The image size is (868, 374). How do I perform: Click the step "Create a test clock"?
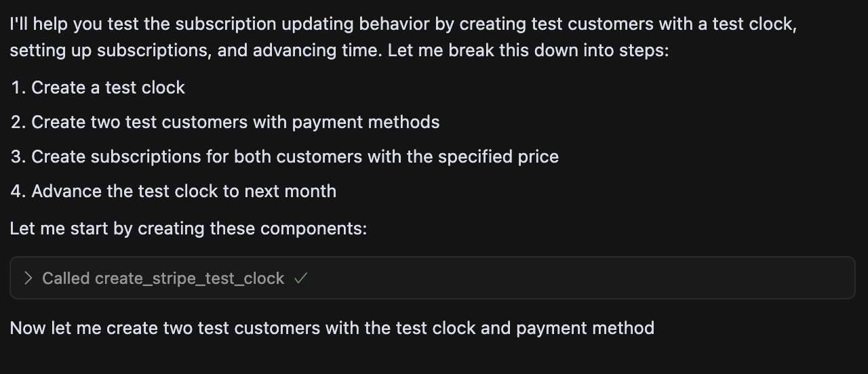pos(108,88)
